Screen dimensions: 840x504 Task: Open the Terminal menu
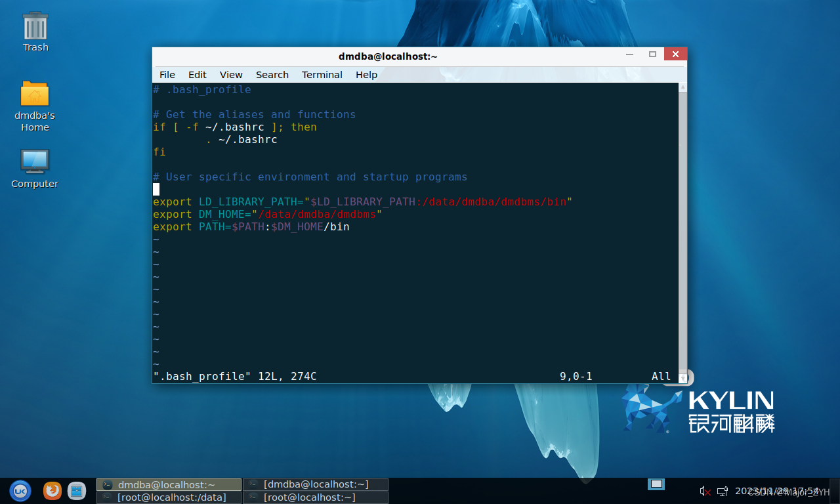[322, 75]
